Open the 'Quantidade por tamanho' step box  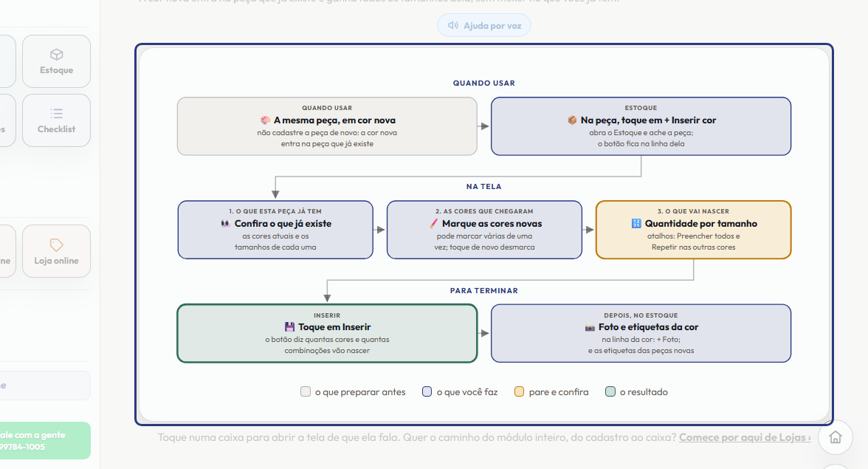694,230
